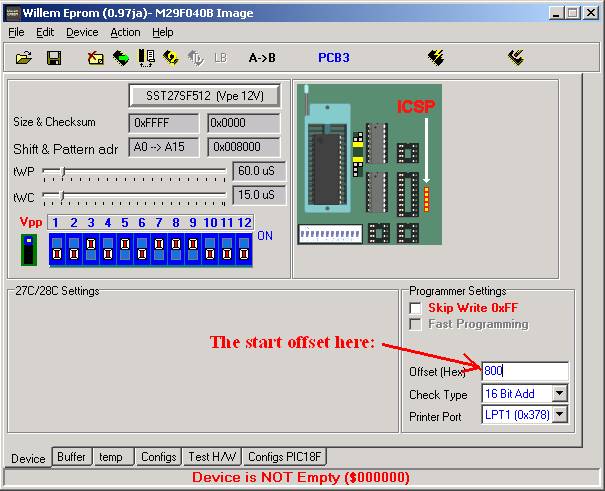Open the Check Type dropdown arrow
The image size is (605, 491).
point(559,394)
